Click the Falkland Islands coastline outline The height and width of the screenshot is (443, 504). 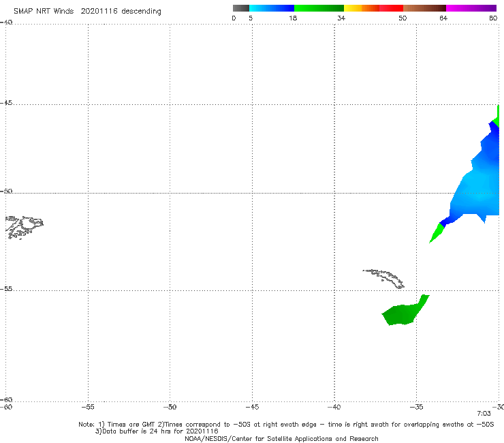tap(24, 227)
